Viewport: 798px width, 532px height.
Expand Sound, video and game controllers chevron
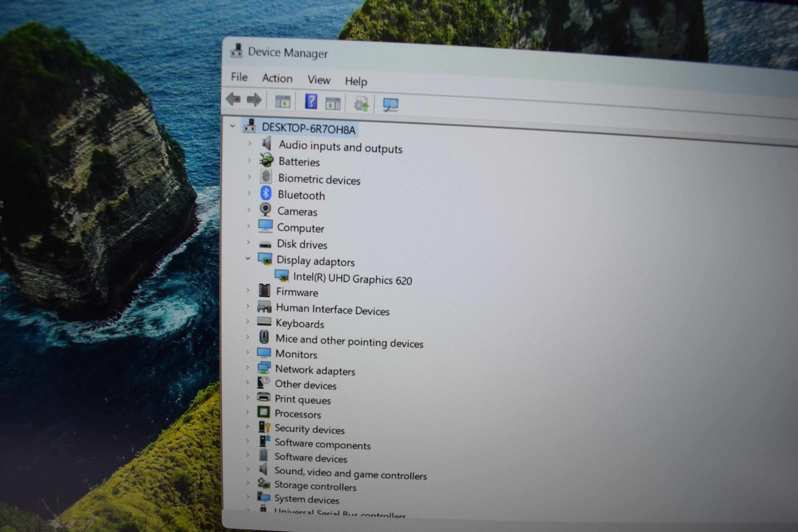[x=248, y=469]
